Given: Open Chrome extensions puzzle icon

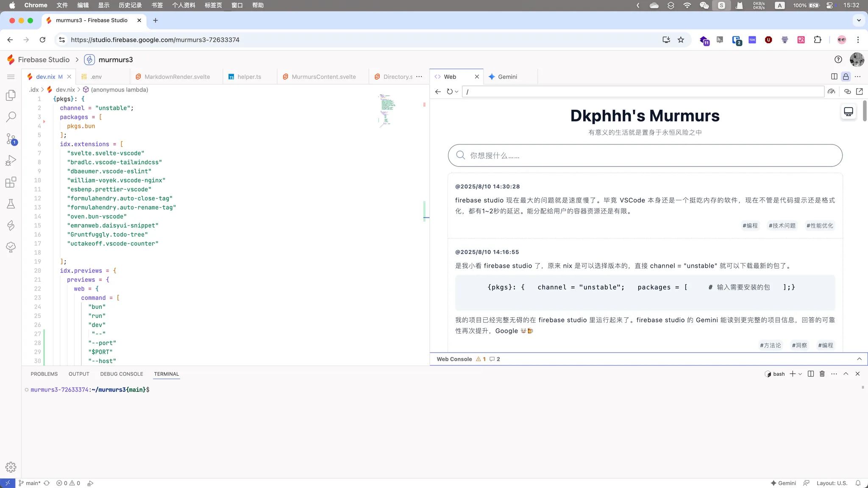Looking at the screenshot, I should (x=818, y=40).
